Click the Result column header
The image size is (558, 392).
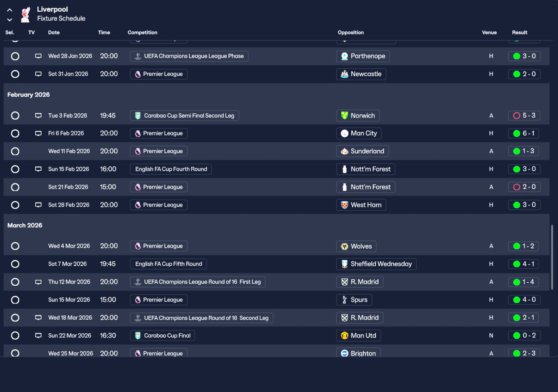pyautogui.click(x=520, y=33)
